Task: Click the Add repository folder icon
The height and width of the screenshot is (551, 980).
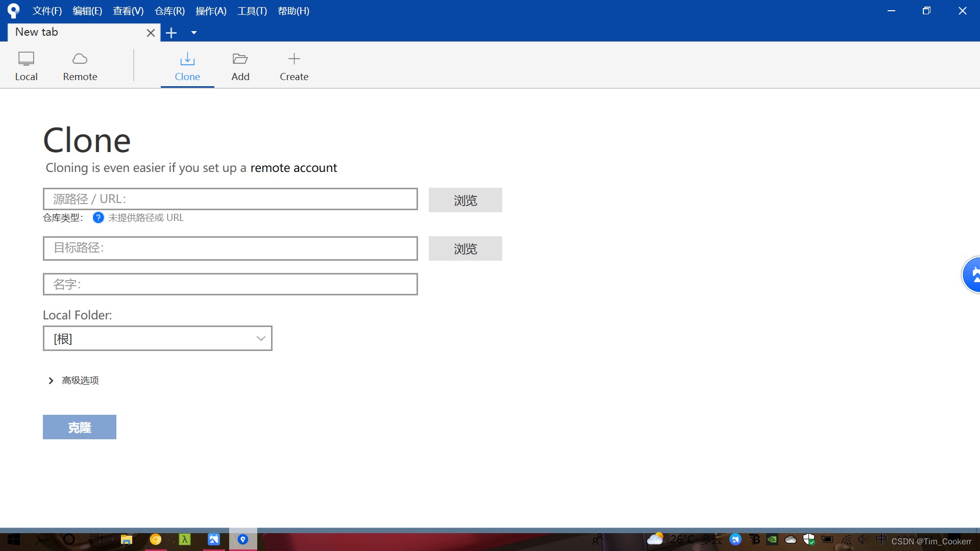Action: (240, 59)
